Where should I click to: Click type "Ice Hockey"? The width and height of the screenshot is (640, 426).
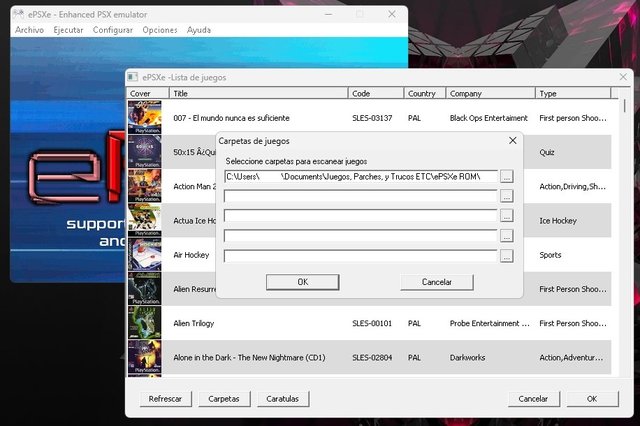(x=558, y=220)
